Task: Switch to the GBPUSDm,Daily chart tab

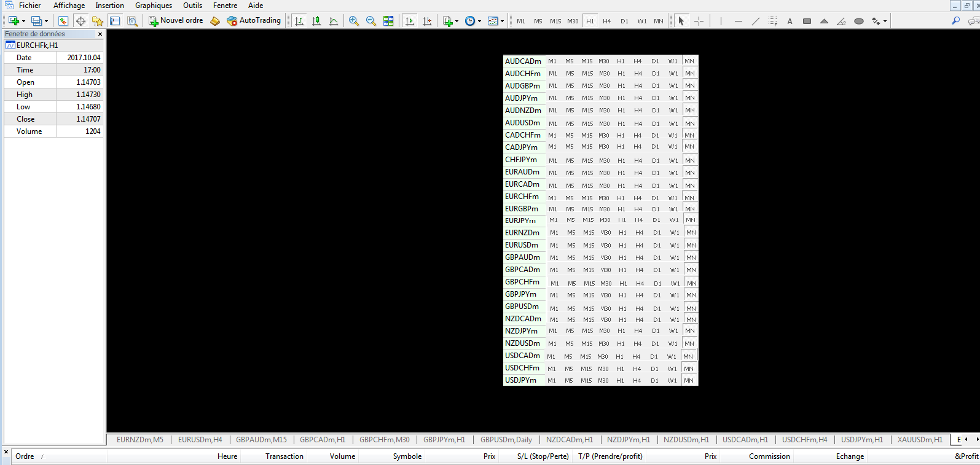Action: 506,440
